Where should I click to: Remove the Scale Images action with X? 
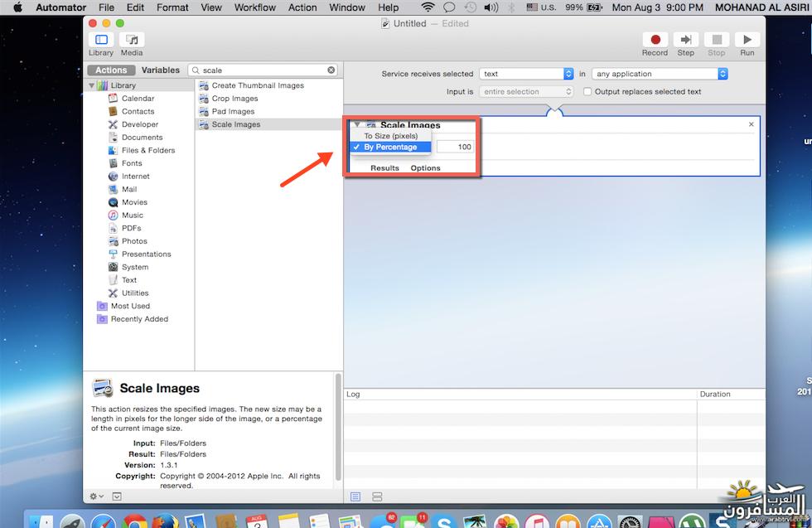tap(752, 124)
